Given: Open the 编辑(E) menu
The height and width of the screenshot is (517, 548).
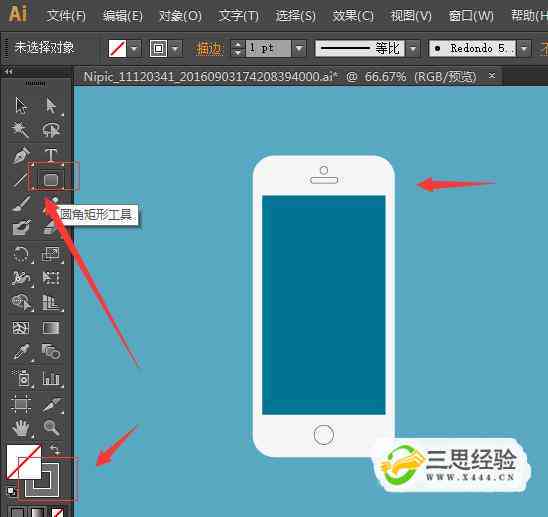Looking at the screenshot, I should pos(123,16).
